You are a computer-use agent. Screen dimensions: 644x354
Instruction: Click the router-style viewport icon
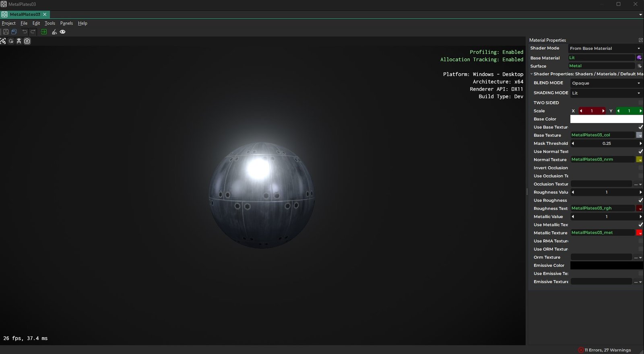(x=19, y=41)
